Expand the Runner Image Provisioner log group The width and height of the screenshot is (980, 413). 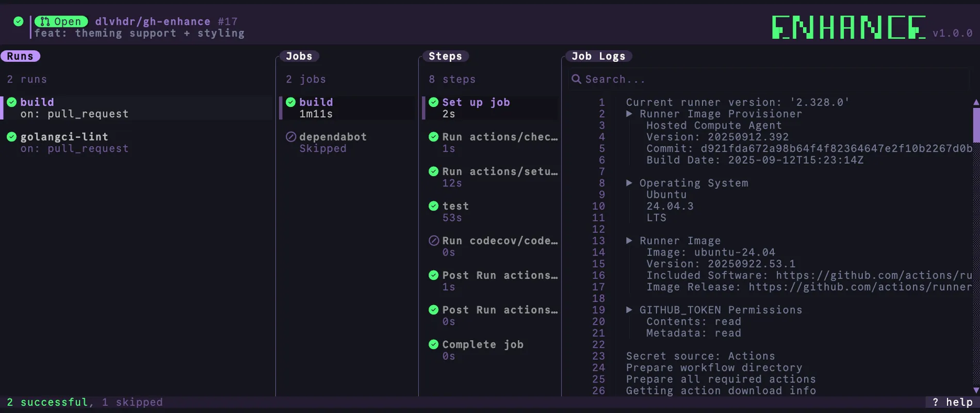pos(629,114)
